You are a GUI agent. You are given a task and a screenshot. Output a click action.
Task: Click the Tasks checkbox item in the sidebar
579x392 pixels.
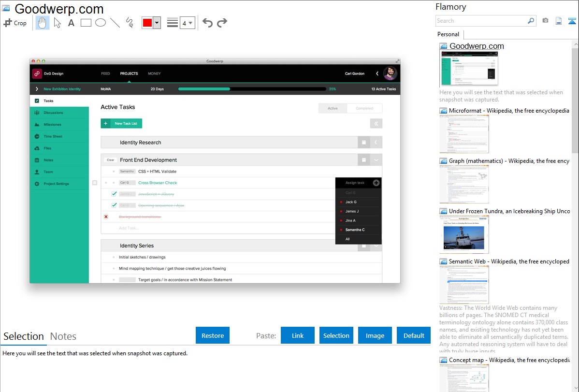coord(59,101)
